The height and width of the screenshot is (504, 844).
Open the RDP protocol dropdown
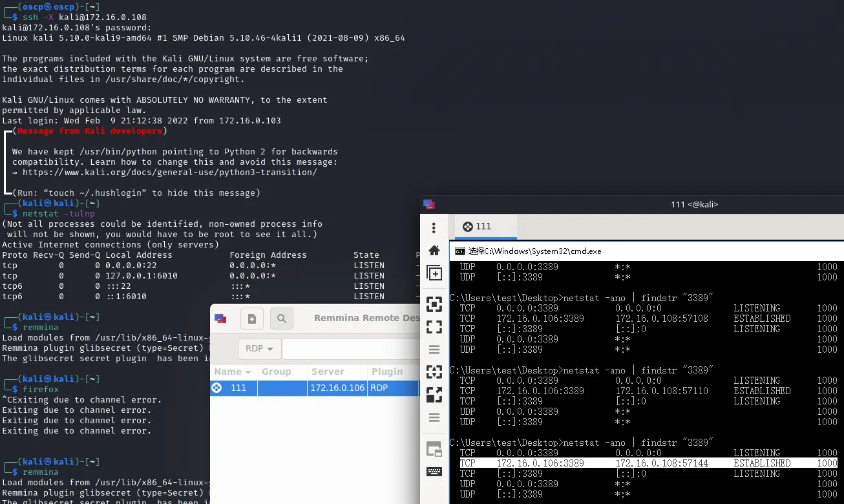[x=260, y=348]
